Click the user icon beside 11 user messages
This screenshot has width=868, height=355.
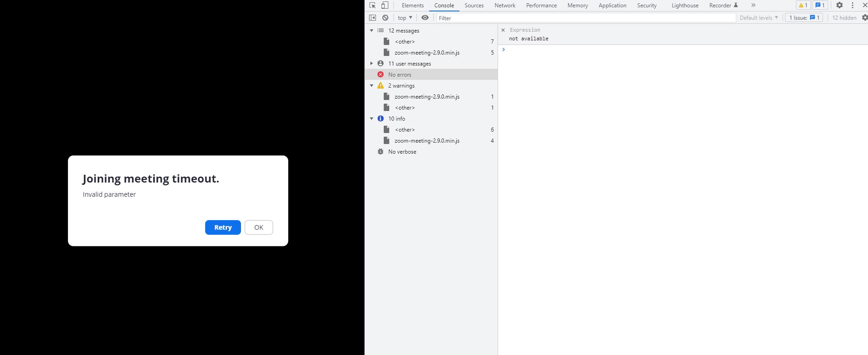(381, 64)
